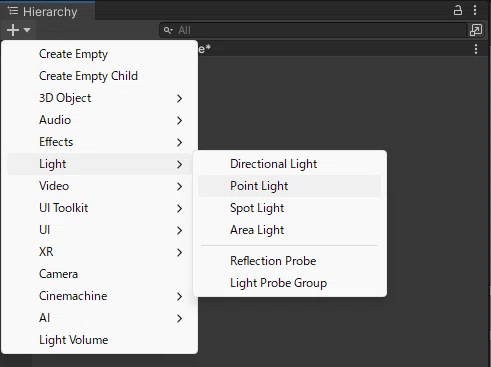Open the UI Toolkit submenu

(99, 208)
